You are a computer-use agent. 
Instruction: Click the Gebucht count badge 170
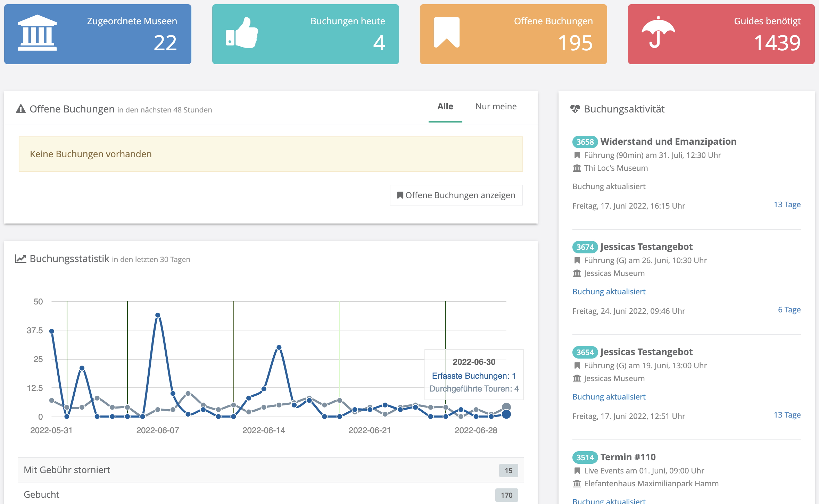click(x=506, y=495)
